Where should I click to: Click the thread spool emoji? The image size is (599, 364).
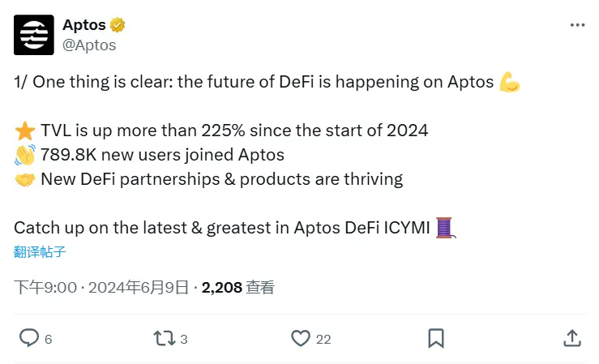point(446,228)
